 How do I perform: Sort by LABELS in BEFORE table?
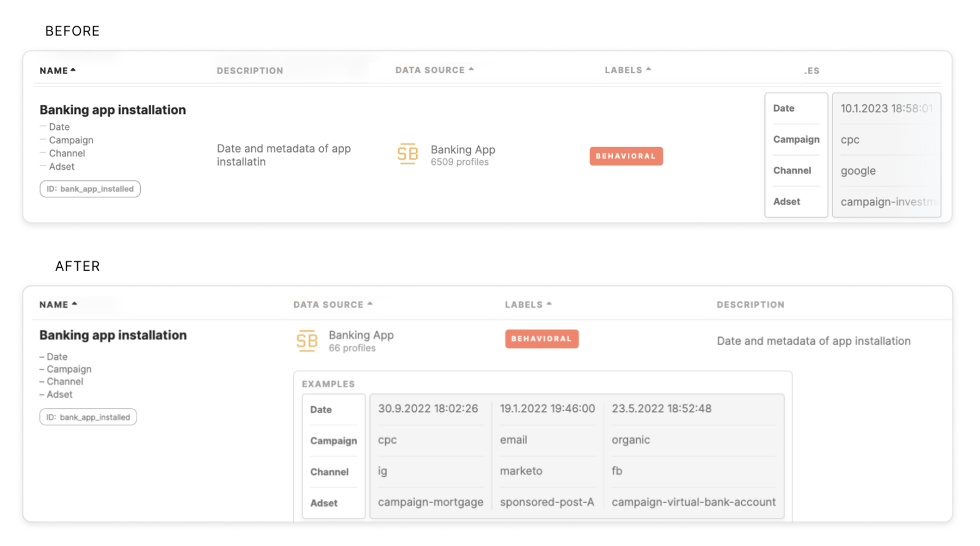click(x=628, y=70)
